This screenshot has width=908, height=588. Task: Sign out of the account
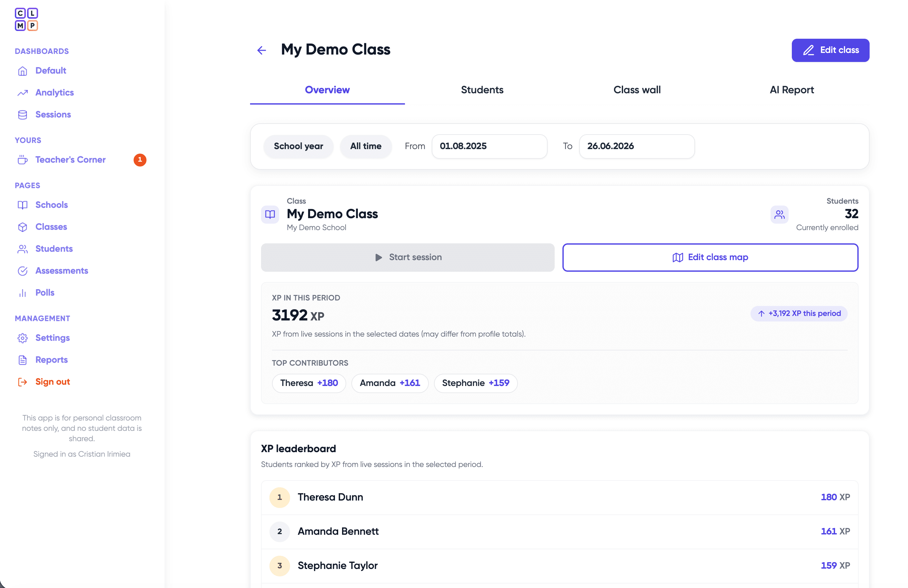point(53,381)
